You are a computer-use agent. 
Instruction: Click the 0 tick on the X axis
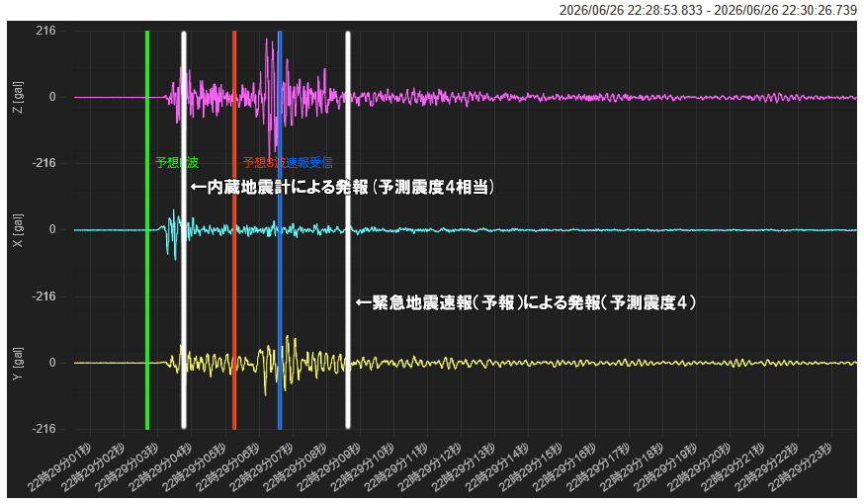53,229
